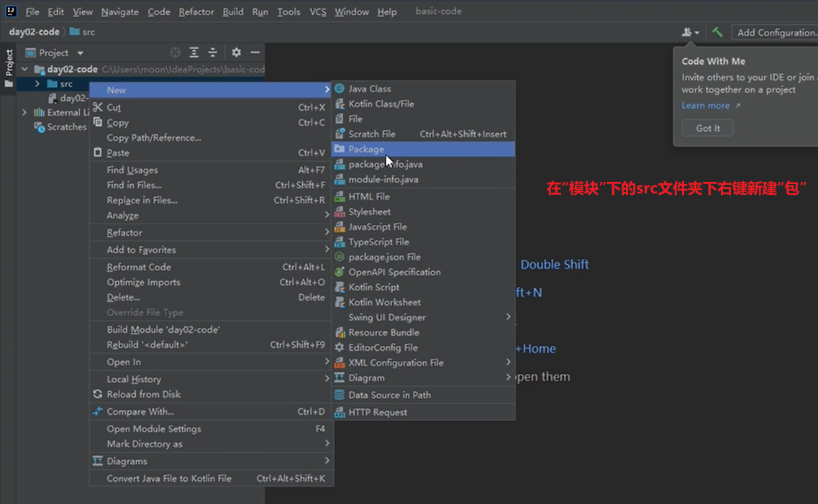Select opened file target icon in Project panel

click(x=176, y=52)
